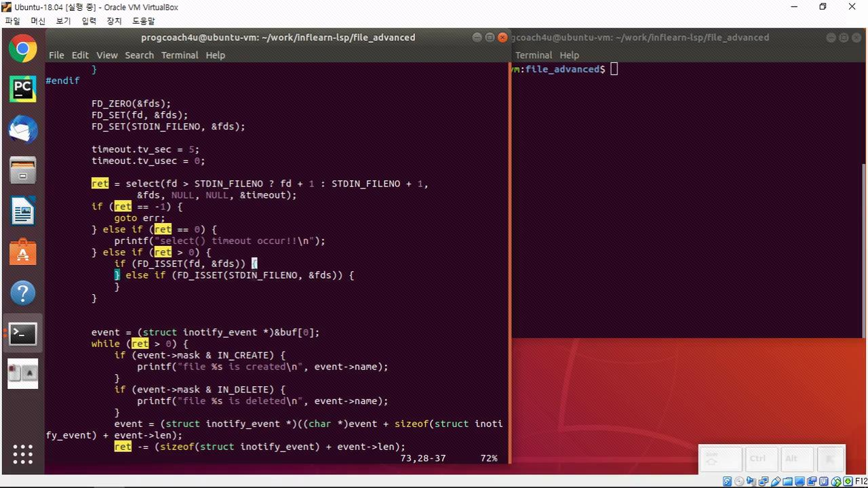
Task: Open the VirtualBox 보기 menu
Action: (63, 21)
